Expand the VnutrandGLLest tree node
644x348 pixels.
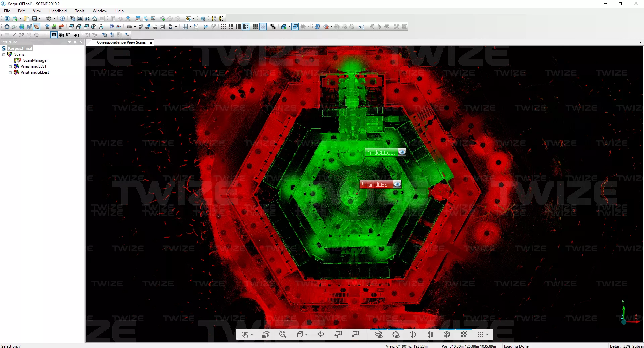(x=10, y=73)
